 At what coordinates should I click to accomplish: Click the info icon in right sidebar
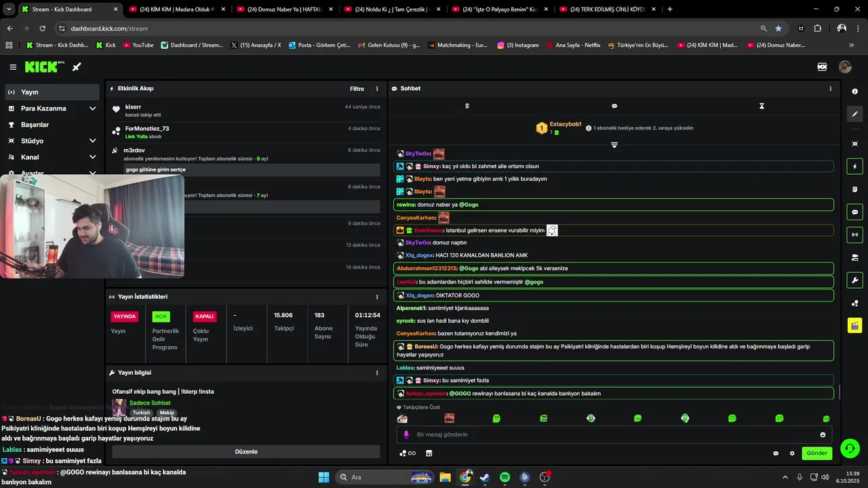pyautogui.click(x=854, y=91)
